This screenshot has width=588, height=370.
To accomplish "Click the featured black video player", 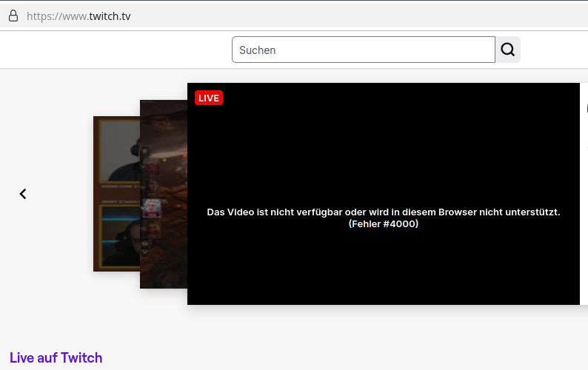I will point(383,148).
